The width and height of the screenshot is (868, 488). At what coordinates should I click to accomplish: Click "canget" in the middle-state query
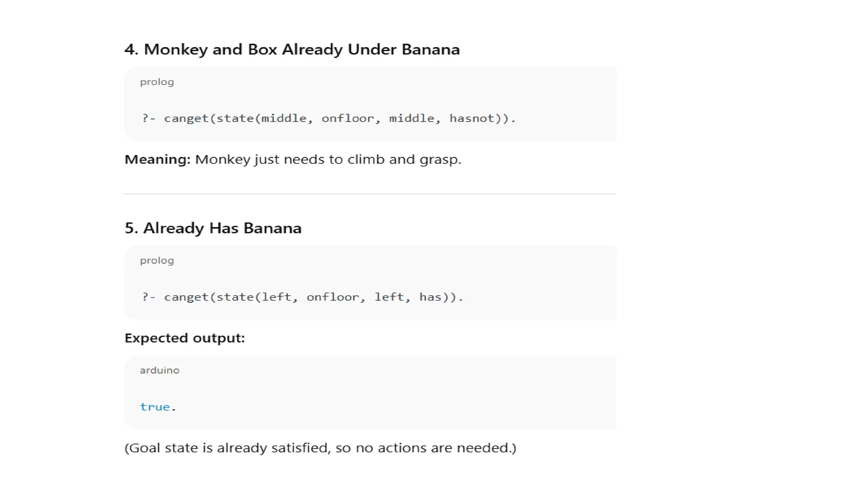[186, 118]
